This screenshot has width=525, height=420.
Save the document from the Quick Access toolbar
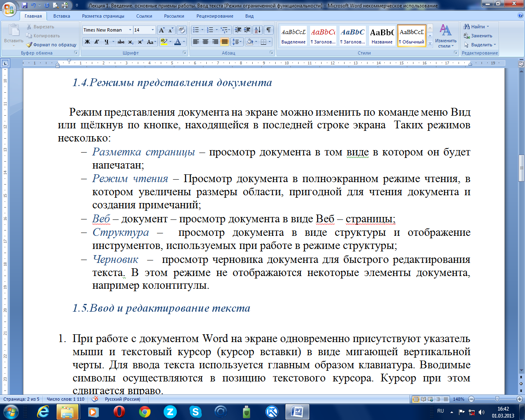point(25,5)
